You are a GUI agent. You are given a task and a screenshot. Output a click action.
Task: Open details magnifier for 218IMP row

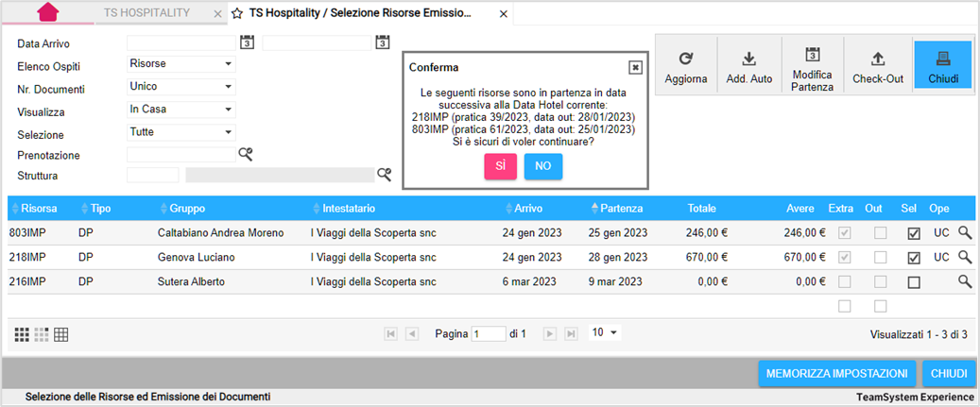pos(966,257)
